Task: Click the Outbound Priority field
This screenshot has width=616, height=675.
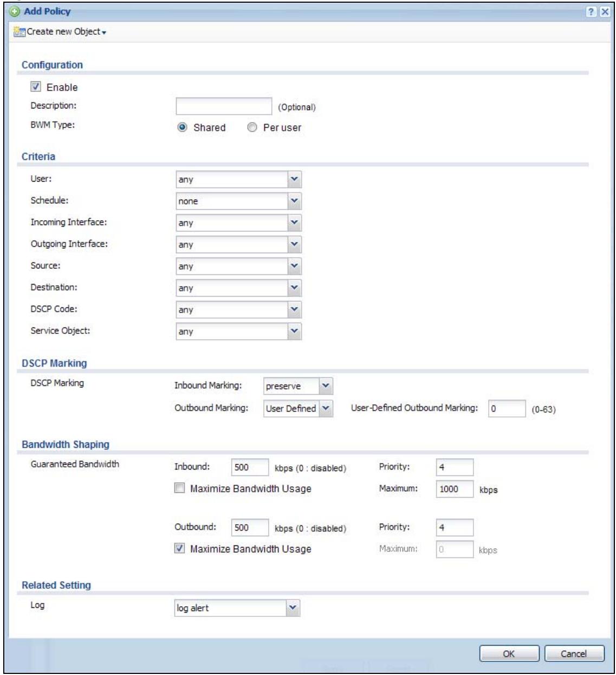Action: click(455, 528)
